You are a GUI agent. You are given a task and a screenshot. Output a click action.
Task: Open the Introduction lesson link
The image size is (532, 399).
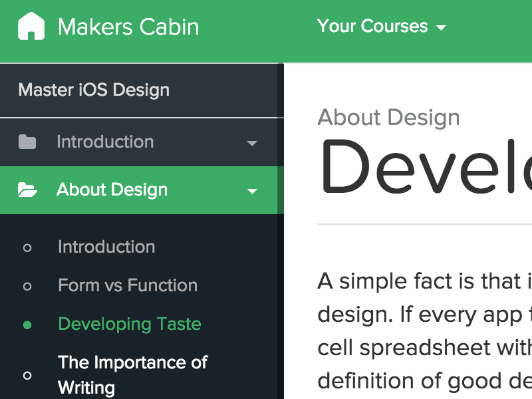tap(106, 247)
